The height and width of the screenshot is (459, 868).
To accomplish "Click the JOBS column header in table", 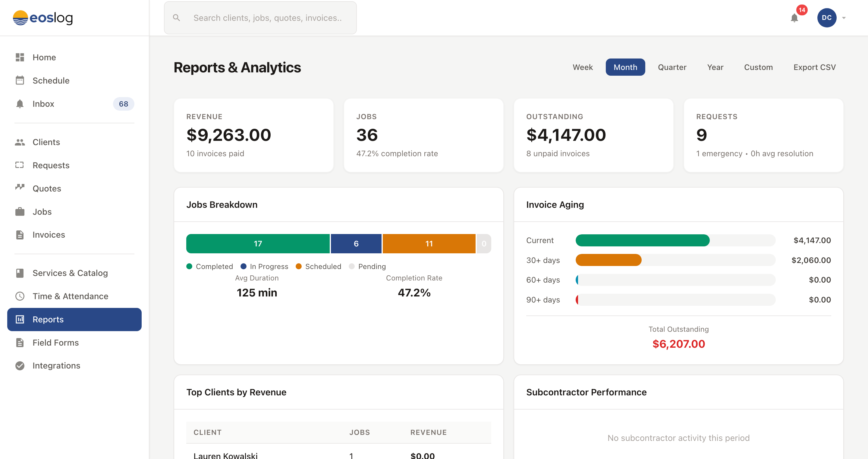I will 360,432.
